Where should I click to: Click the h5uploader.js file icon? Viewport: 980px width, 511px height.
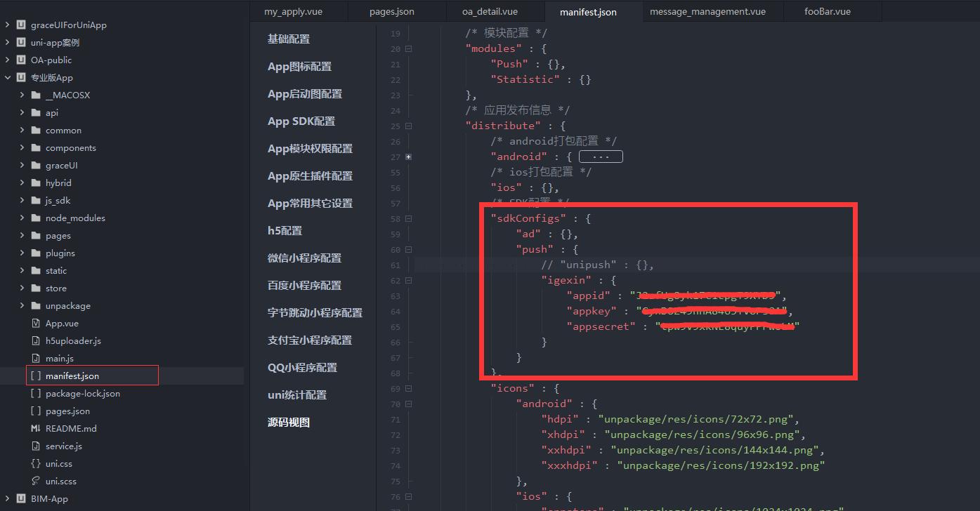(36, 340)
